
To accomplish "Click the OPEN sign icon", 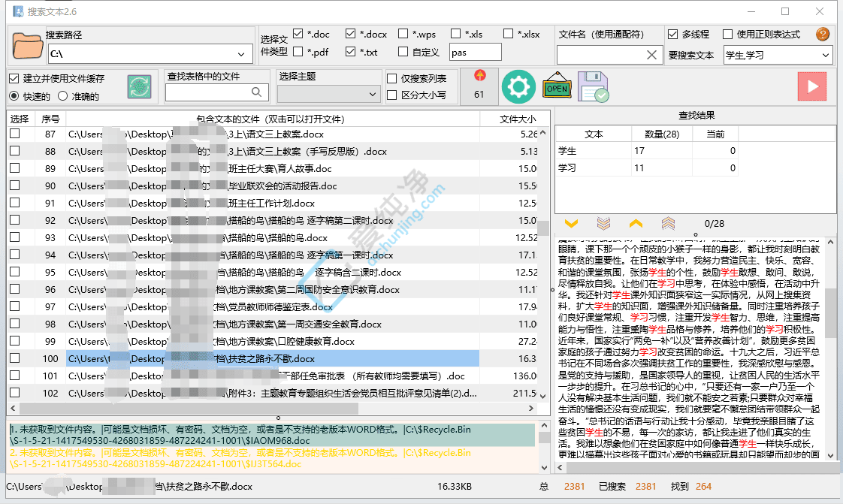I will (x=557, y=87).
